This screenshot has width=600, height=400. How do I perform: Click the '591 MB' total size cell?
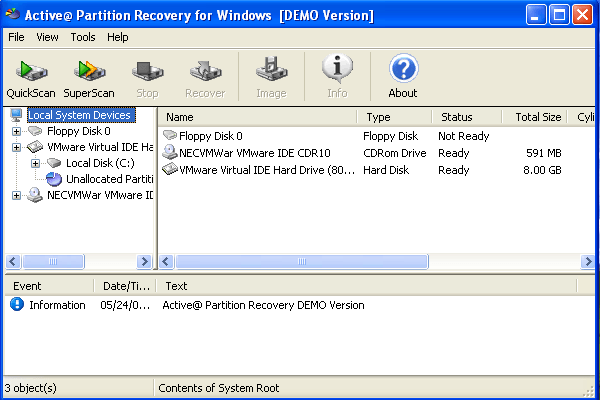pos(544,153)
